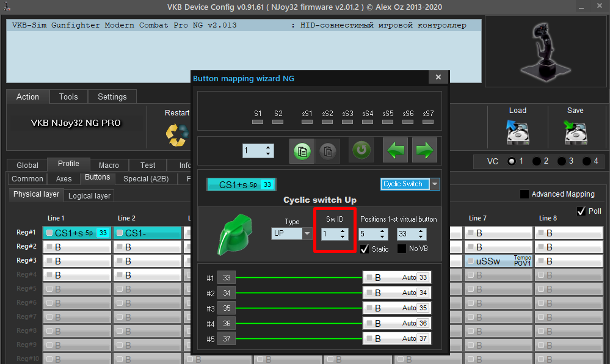Screen dimensions: 610x364
Task: Switch to the Logical layer tab
Action: point(90,196)
